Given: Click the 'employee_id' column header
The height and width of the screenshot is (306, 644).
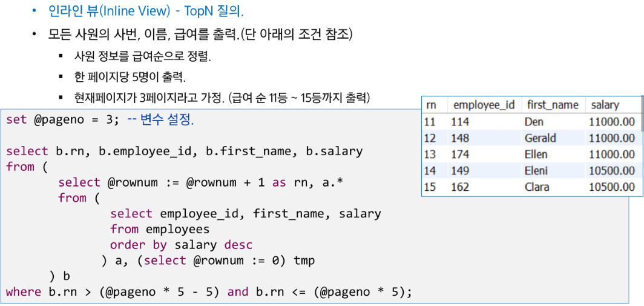Looking at the screenshot, I should point(484,105).
